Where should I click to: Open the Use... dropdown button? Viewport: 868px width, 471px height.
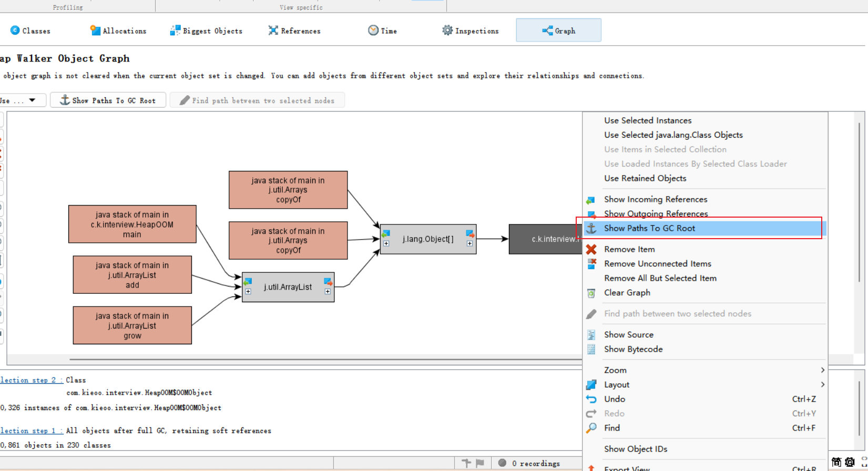[x=21, y=100]
